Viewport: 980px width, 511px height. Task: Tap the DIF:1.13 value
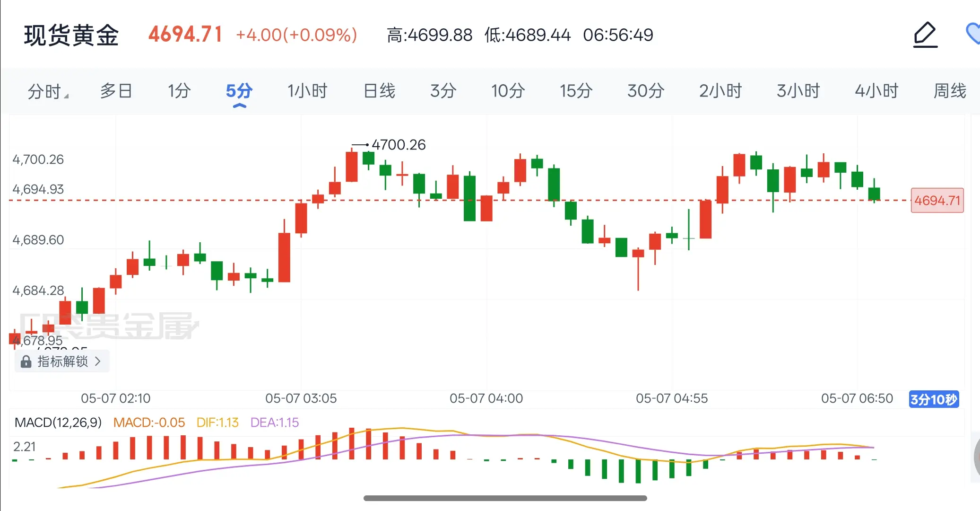click(x=217, y=422)
